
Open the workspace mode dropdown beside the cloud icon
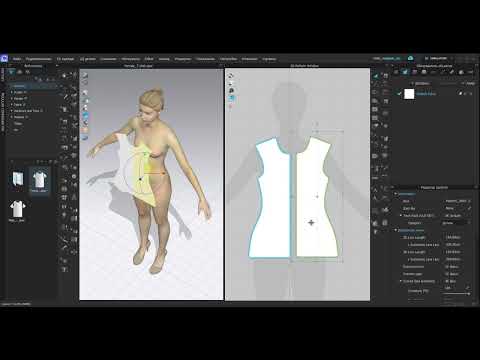point(437,58)
